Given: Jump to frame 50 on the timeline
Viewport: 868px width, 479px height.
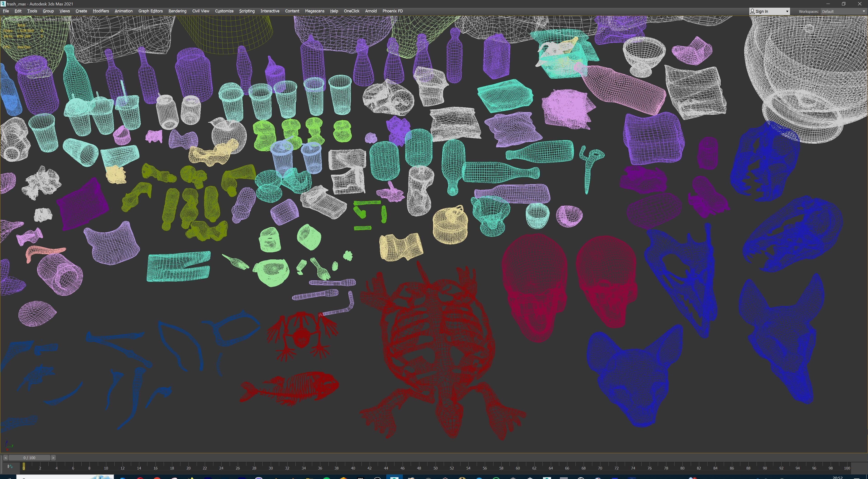Looking at the screenshot, I should (435, 468).
